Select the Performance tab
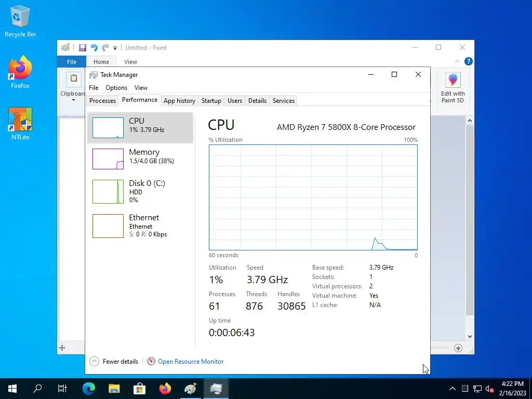The height and width of the screenshot is (399, 532). tap(140, 100)
